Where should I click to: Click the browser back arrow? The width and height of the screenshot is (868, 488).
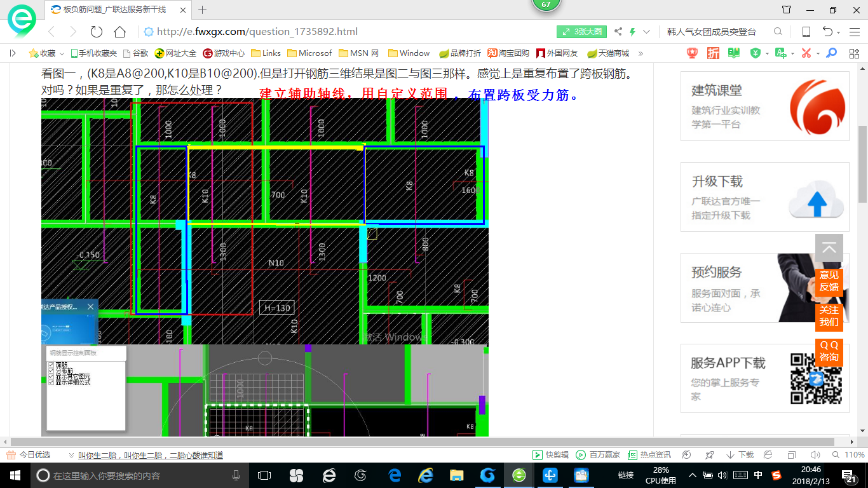click(52, 32)
